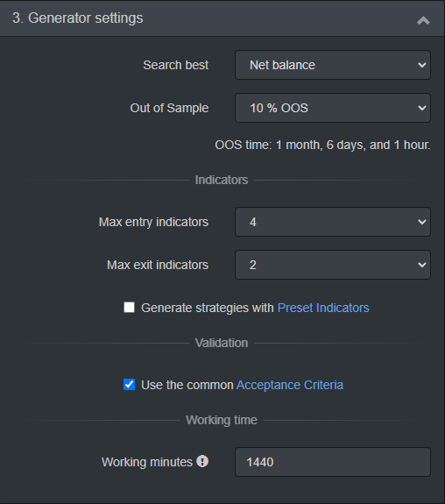
Task: Click the Working minutes input field
Action: pos(333,462)
